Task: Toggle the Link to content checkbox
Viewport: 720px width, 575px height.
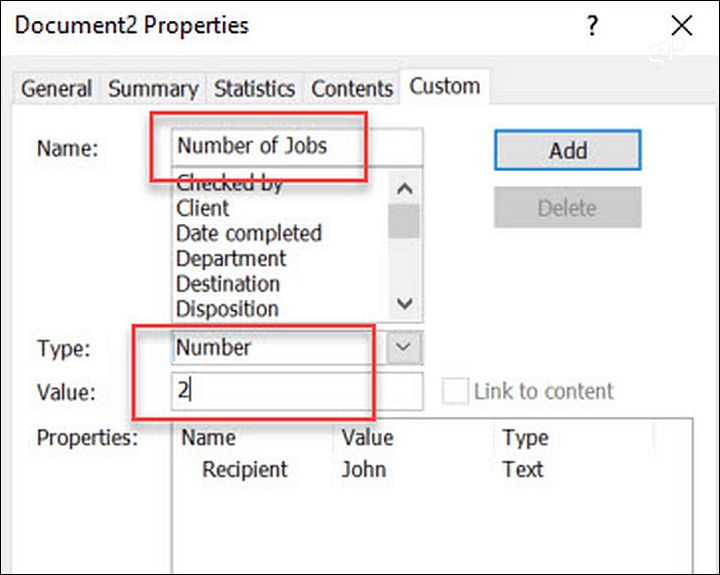Action: click(455, 391)
